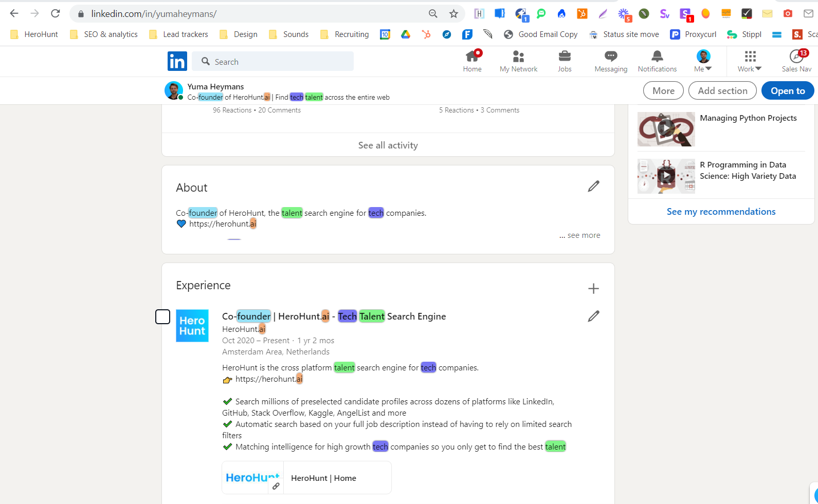Image resolution: width=818 pixels, height=504 pixels.
Task: Open the herohunt.ai link in About
Action: 223,224
